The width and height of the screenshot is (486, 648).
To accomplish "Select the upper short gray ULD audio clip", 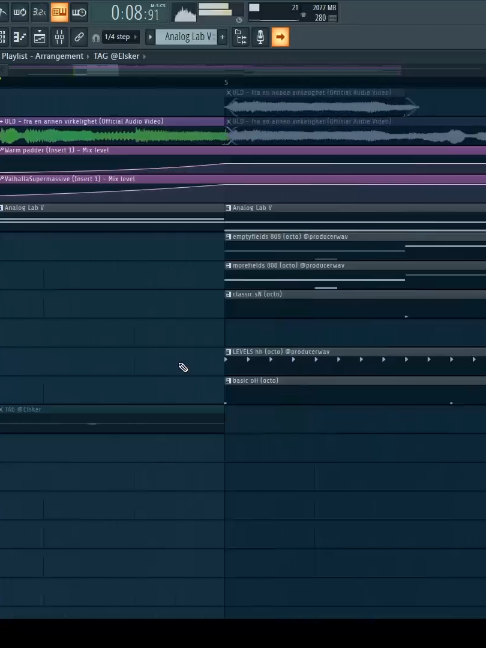I will tap(322, 103).
